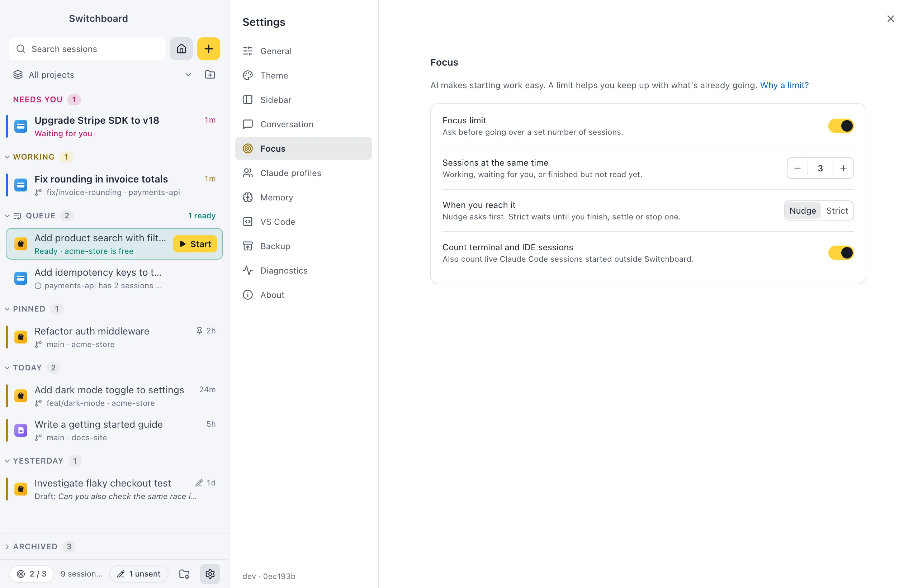Open the Why a limit? link

point(784,85)
